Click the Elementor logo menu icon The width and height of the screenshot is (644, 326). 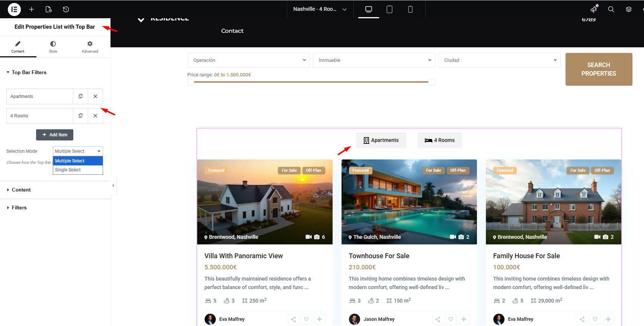click(x=14, y=9)
